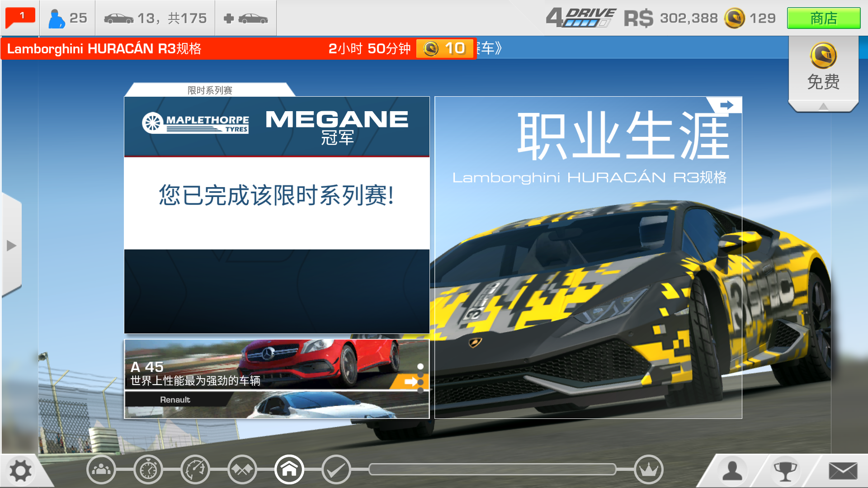Select the 限时系列赛 tab
Image resolution: width=868 pixels, height=488 pixels.
coord(210,90)
